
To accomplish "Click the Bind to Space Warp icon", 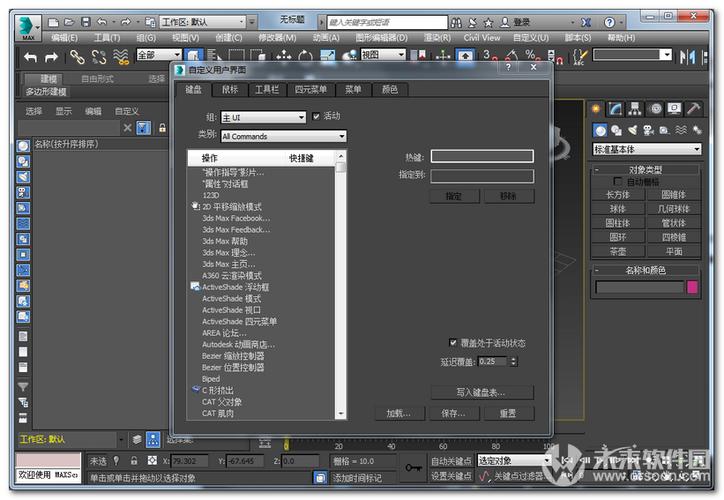I will (x=121, y=57).
